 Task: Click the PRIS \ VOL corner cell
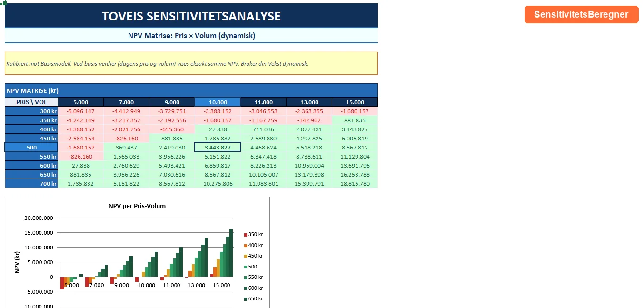31,102
